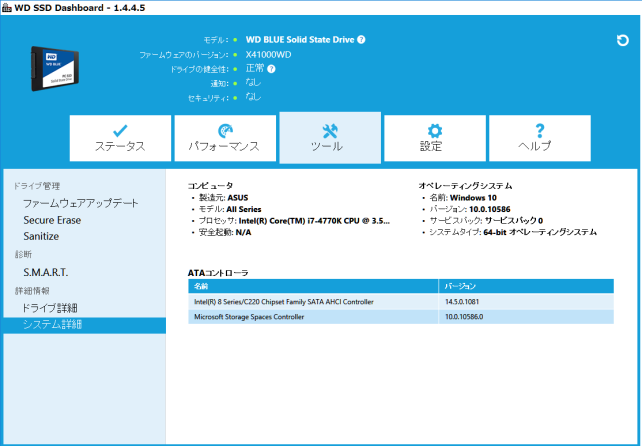Viewport: 642px width, 446px height.
Task: Open the ステータス tab
Action: click(x=120, y=137)
